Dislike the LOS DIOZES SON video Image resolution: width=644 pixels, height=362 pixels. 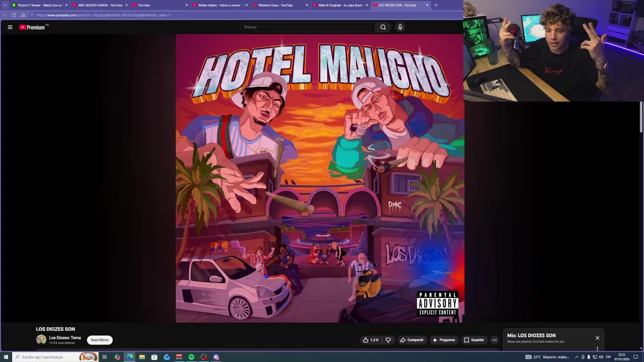click(x=388, y=340)
